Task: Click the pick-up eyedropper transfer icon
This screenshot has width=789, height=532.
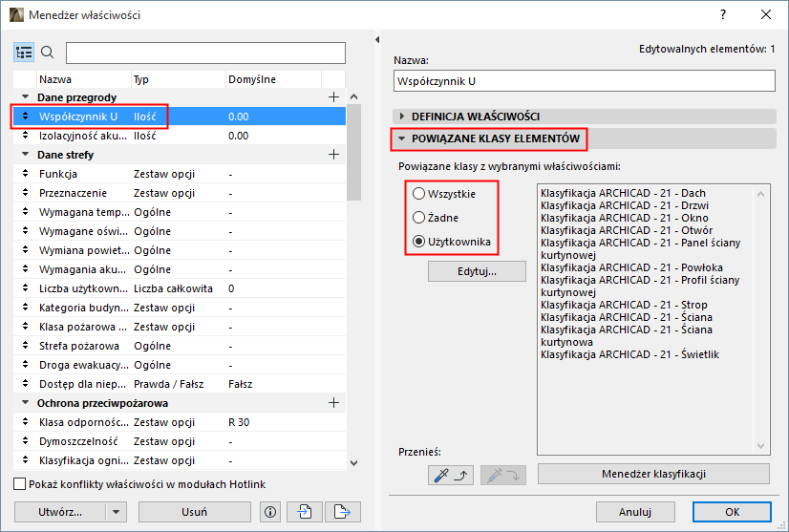Action: coord(450,475)
